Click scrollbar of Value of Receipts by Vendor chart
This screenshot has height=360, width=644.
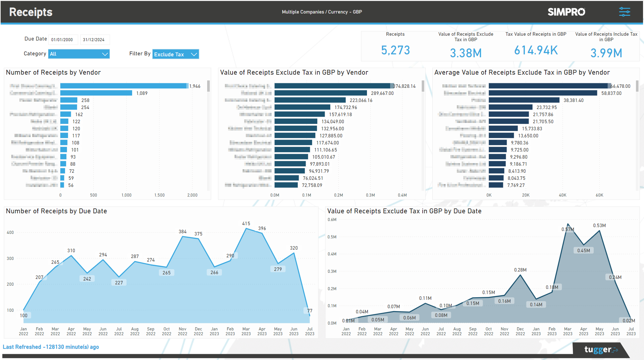423,86
